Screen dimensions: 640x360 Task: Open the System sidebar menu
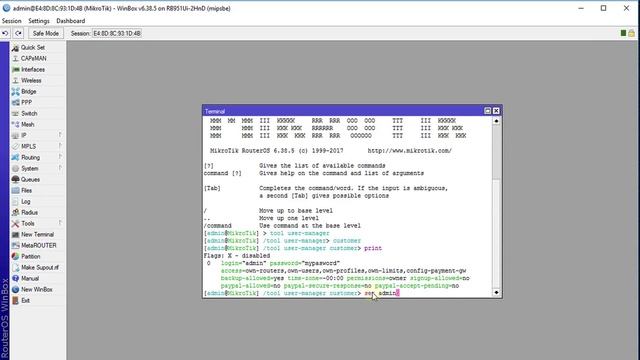pyautogui.click(x=38, y=169)
